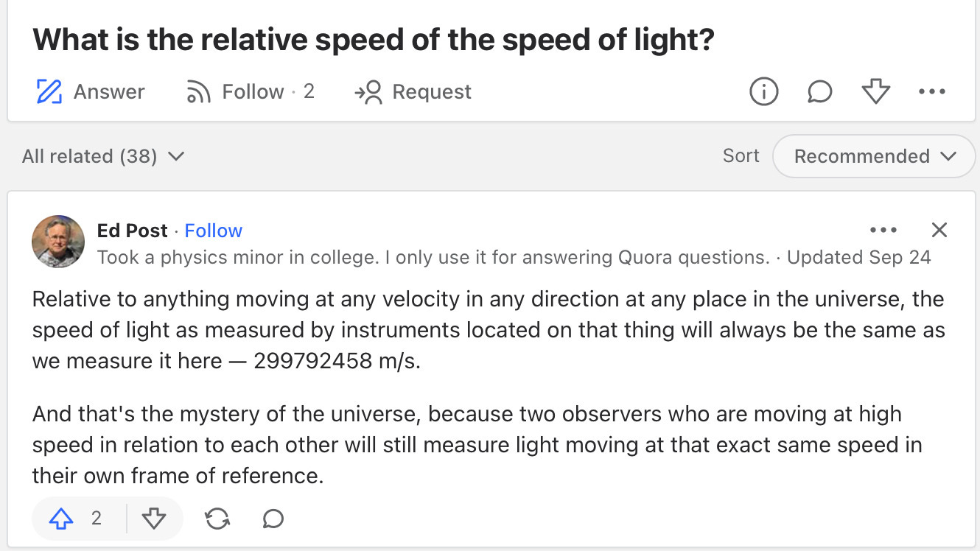Follow the question via the feed icon
Image resolution: width=980 pixels, height=551 pixels.
coord(199,92)
